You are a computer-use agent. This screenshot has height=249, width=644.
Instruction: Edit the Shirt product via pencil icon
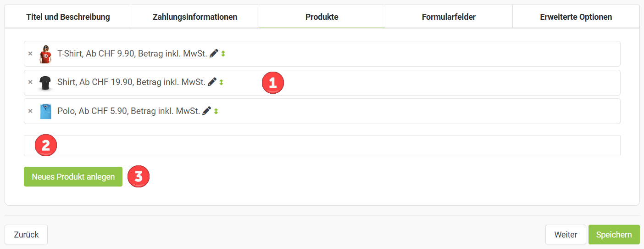click(x=212, y=82)
